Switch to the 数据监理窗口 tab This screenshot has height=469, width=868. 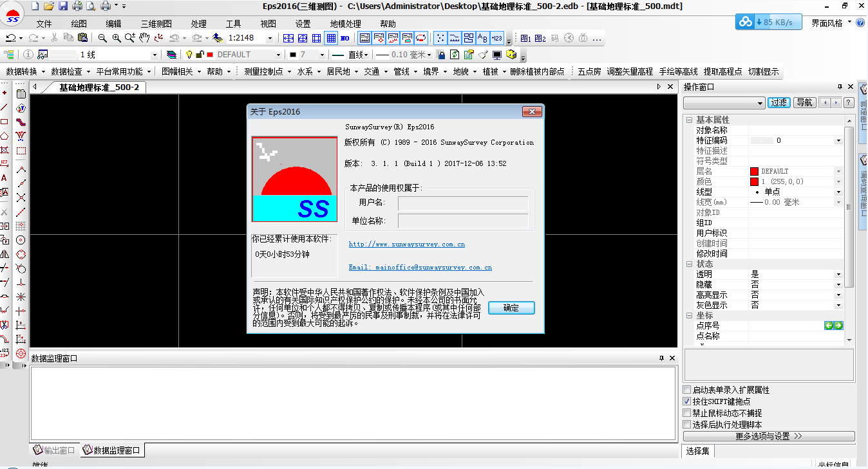[111, 450]
